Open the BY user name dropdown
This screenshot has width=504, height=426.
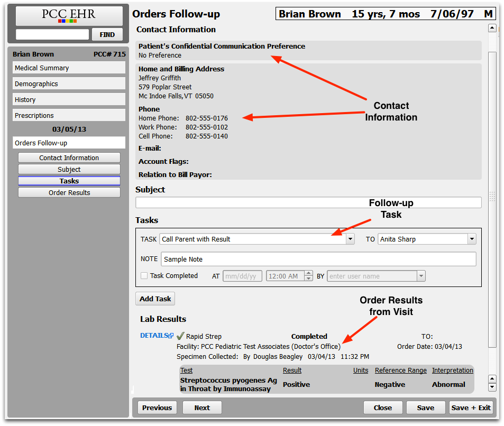click(421, 276)
